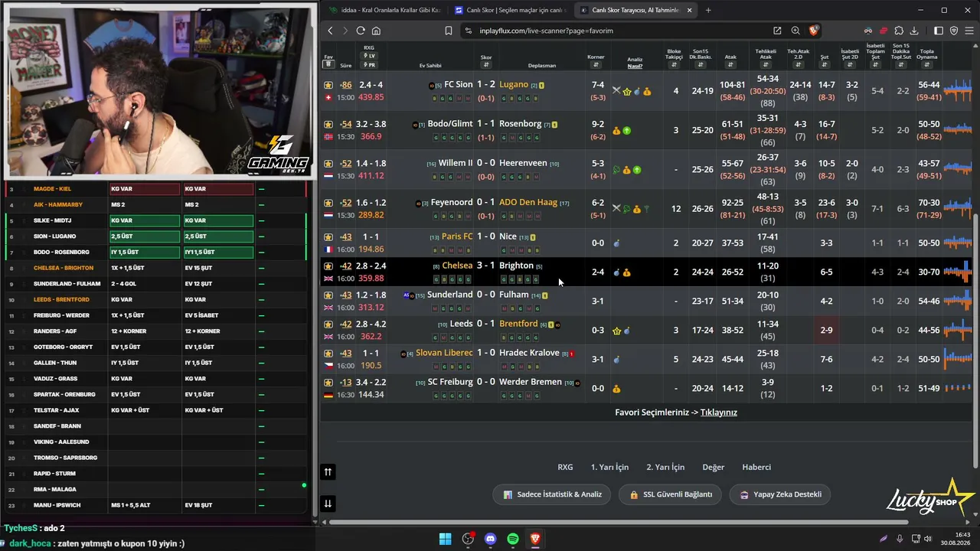The image size is (980, 551).
Task: Open the RXG footer link
Action: 565,468
